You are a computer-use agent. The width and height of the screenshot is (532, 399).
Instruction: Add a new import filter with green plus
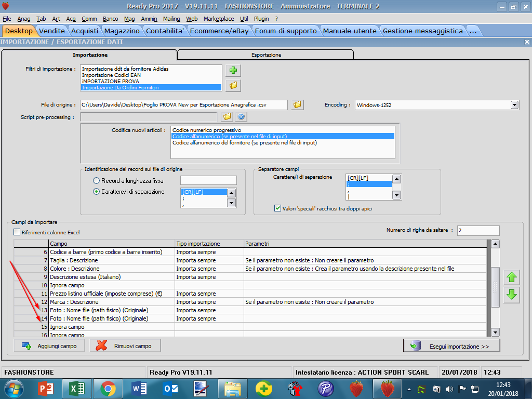click(x=233, y=71)
